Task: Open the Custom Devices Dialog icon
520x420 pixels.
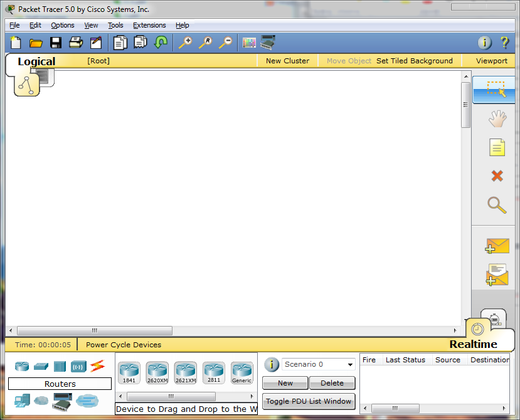Action: pos(268,43)
